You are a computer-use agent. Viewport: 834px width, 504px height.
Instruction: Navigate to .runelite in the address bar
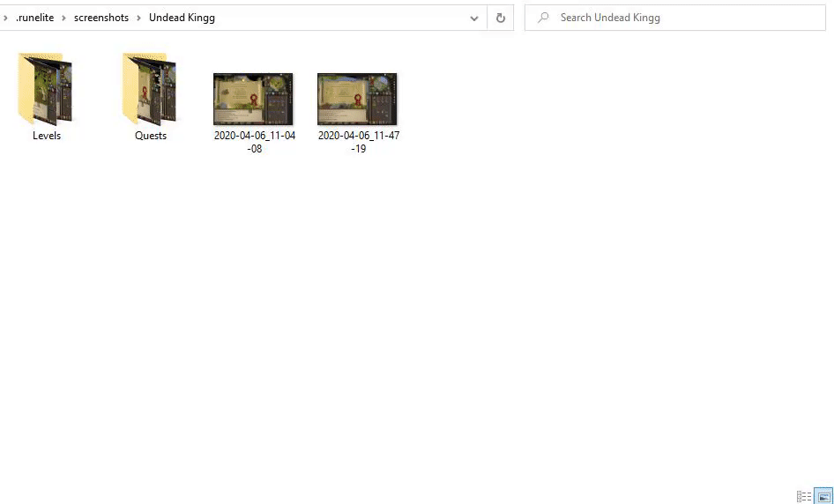coord(35,18)
